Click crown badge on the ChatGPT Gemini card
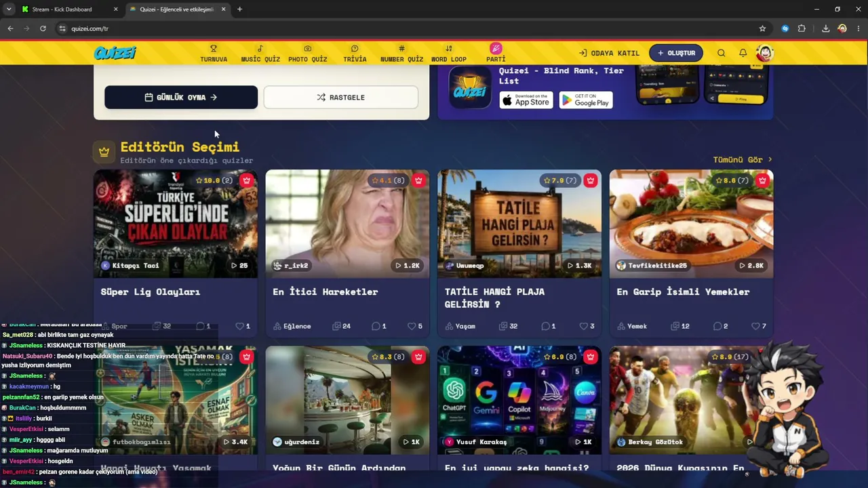The image size is (868, 488). (x=591, y=357)
